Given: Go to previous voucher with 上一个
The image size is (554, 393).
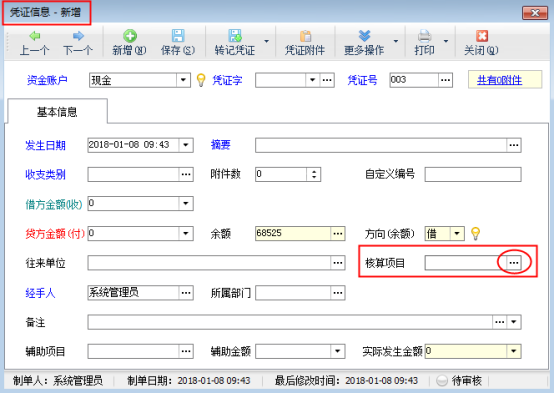Looking at the screenshot, I should coord(34,36).
